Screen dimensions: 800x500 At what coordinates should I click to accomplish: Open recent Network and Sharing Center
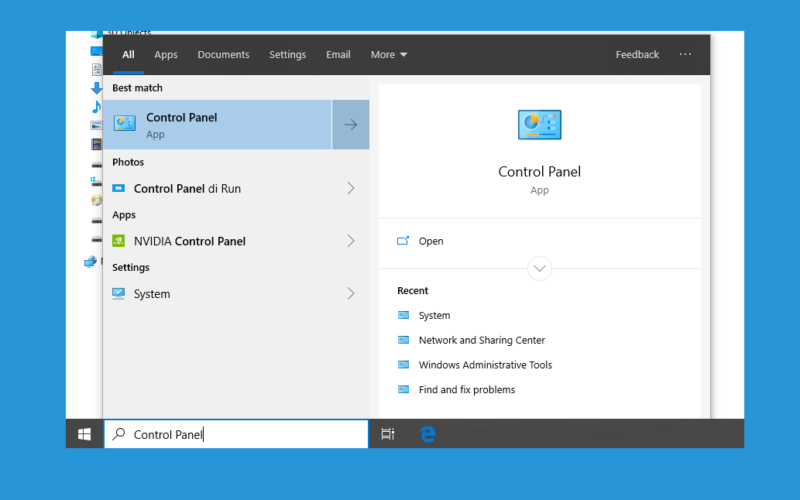tap(482, 340)
